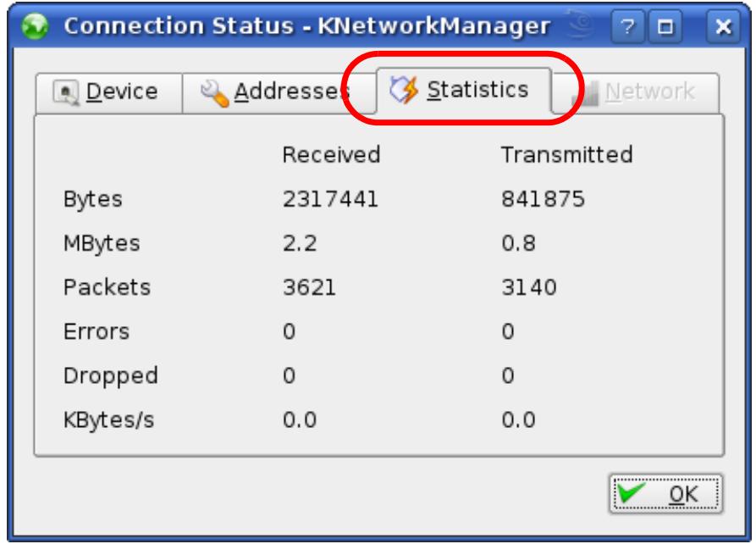The image size is (756, 544).
Task: Maximize the Connection Status window
Action: click(x=666, y=26)
